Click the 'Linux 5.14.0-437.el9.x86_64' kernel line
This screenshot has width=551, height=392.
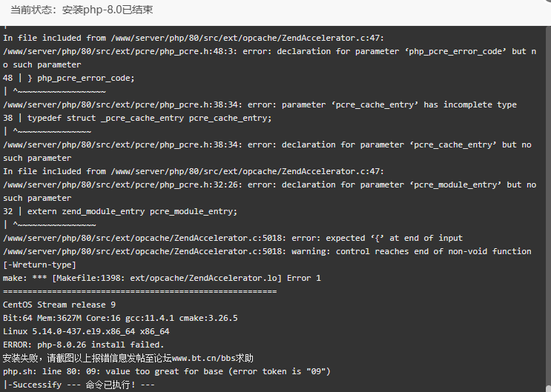click(86, 331)
